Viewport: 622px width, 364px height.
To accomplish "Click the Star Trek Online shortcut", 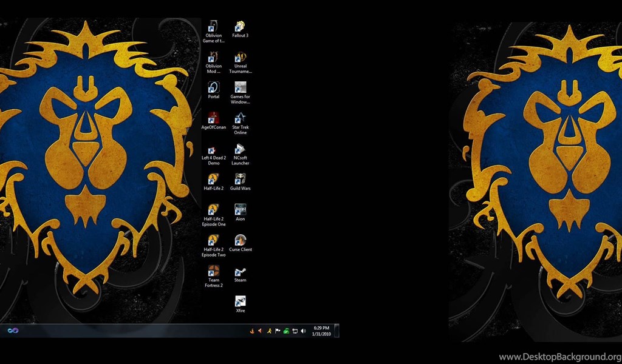I will pyautogui.click(x=241, y=124).
